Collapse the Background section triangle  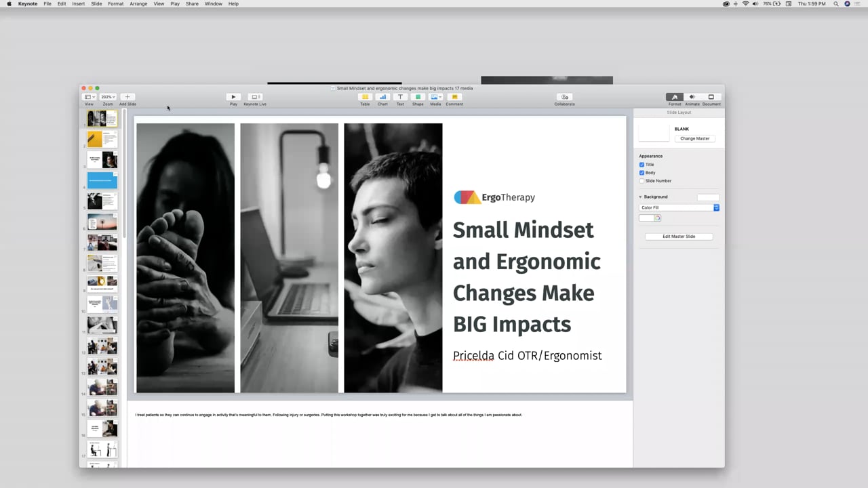[640, 197]
